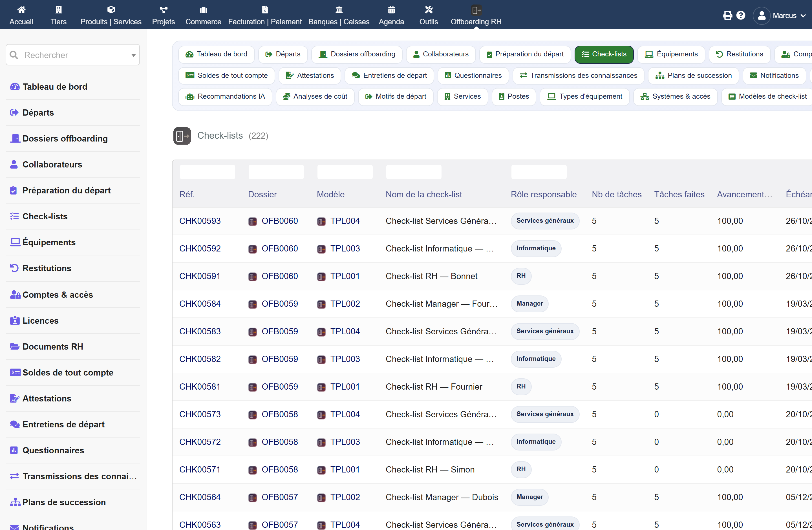Select the Entretiens de départ tab
This screenshot has height=530, width=812.
click(389, 76)
